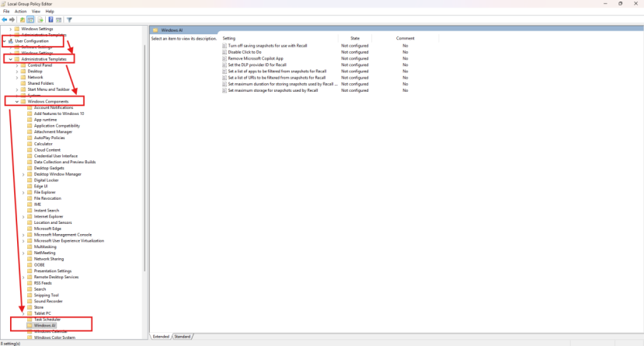The image size is (644, 346).
Task: Click the folder icon next to Digital Locker
Action: point(30,180)
